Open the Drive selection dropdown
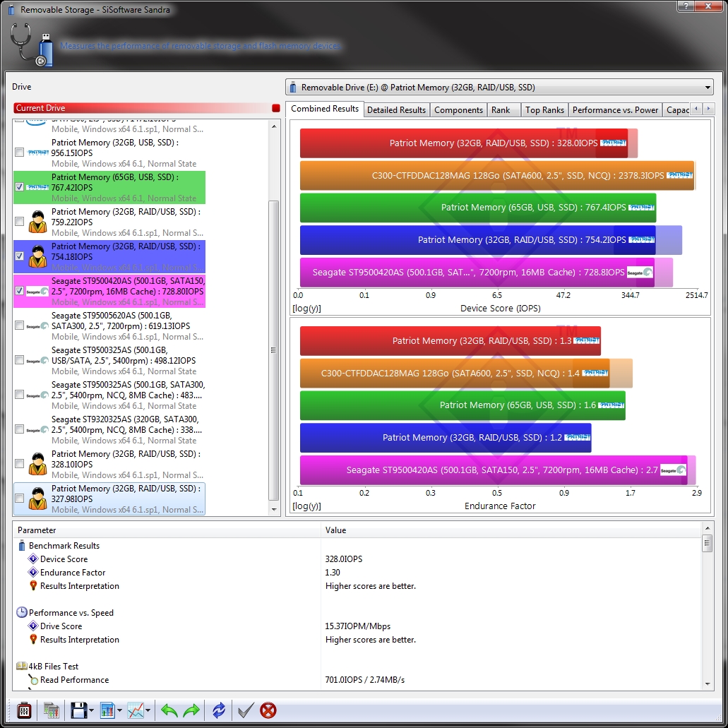 click(499, 88)
